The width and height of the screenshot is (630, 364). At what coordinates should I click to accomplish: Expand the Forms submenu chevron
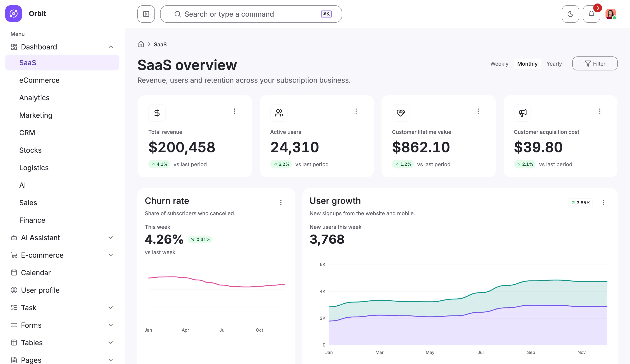[x=111, y=325]
